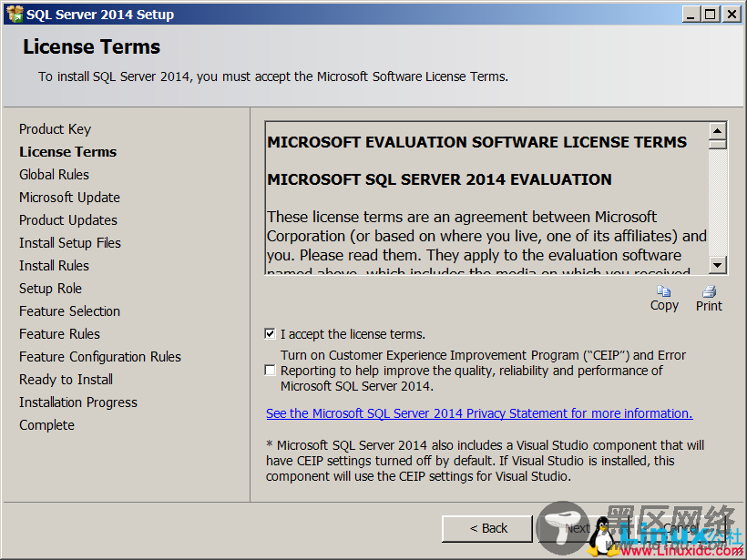Select the License Terms step in sidebar
This screenshot has width=747, height=560.
pos(67,152)
